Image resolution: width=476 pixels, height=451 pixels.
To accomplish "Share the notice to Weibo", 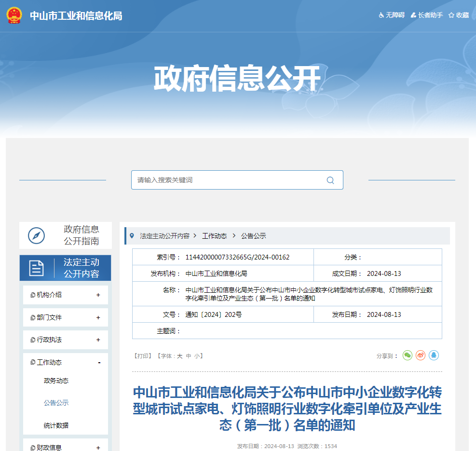I will coord(421,355).
